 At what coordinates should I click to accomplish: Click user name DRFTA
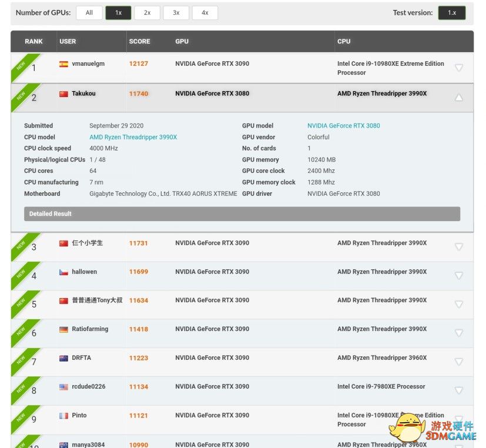coord(82,357)
